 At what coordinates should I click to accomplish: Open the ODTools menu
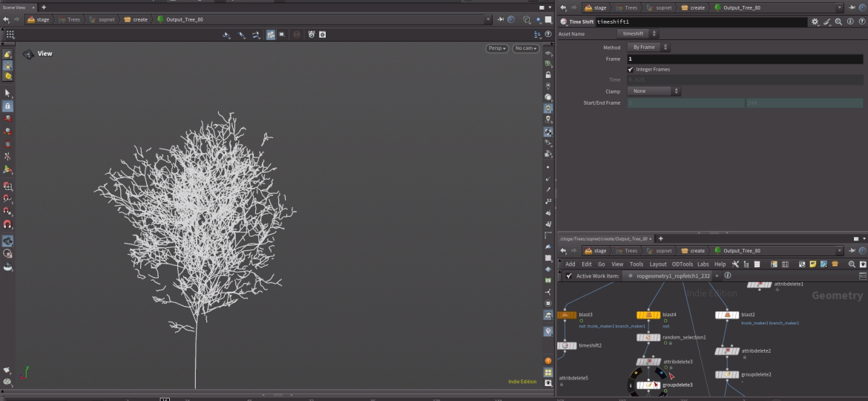(682, 264)
